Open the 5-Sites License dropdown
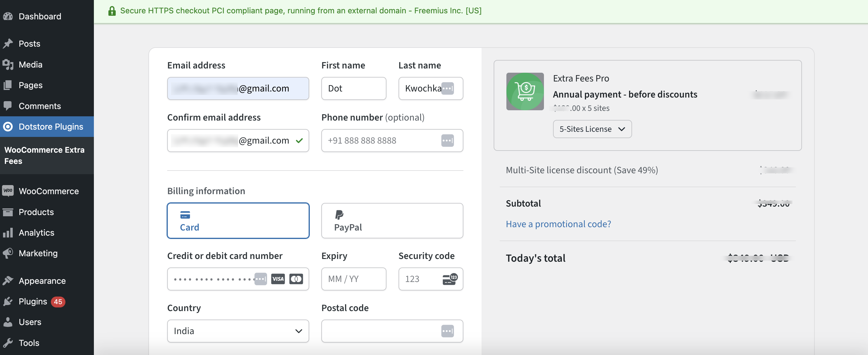Screen dimensions: 868x355 tap(592, 129)
